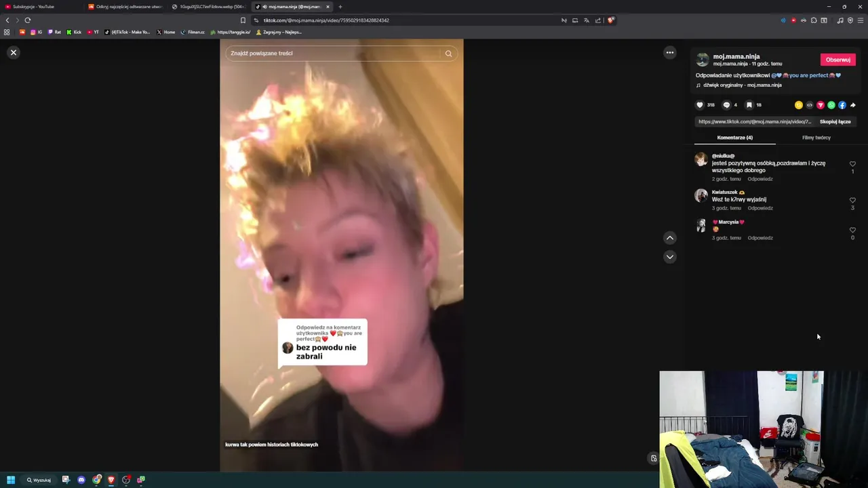Click the translate page icon in address bar
Viewport: 868px width, 488px height.
point(587,20)
